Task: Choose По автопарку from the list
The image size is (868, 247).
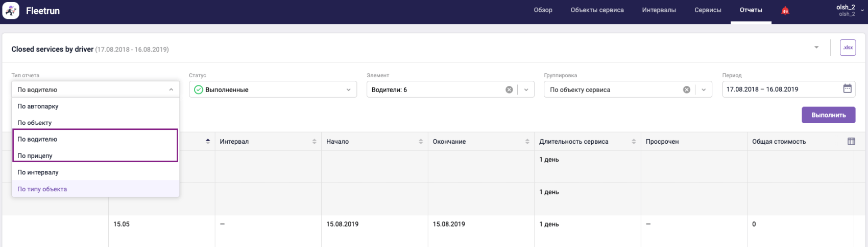Action: pos(38,106)
